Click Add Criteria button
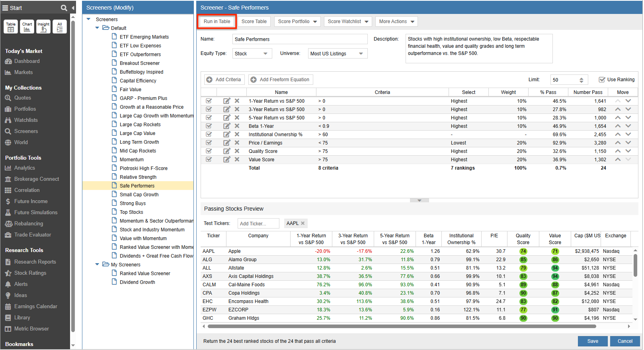Viewport: 644px width, 350px height. click(x=224, y=80)
